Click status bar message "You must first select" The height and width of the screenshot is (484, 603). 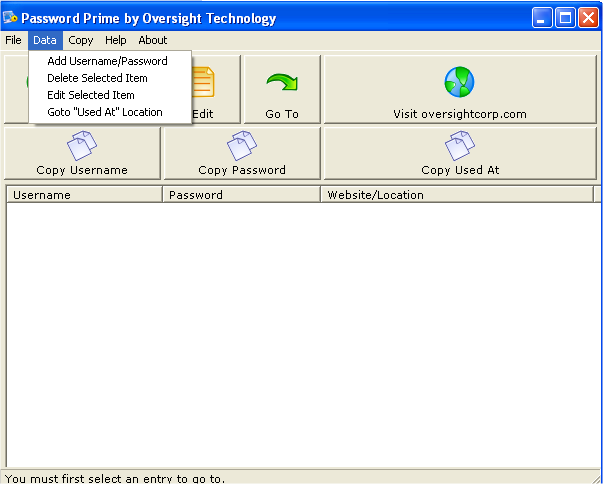click(115, 479)
